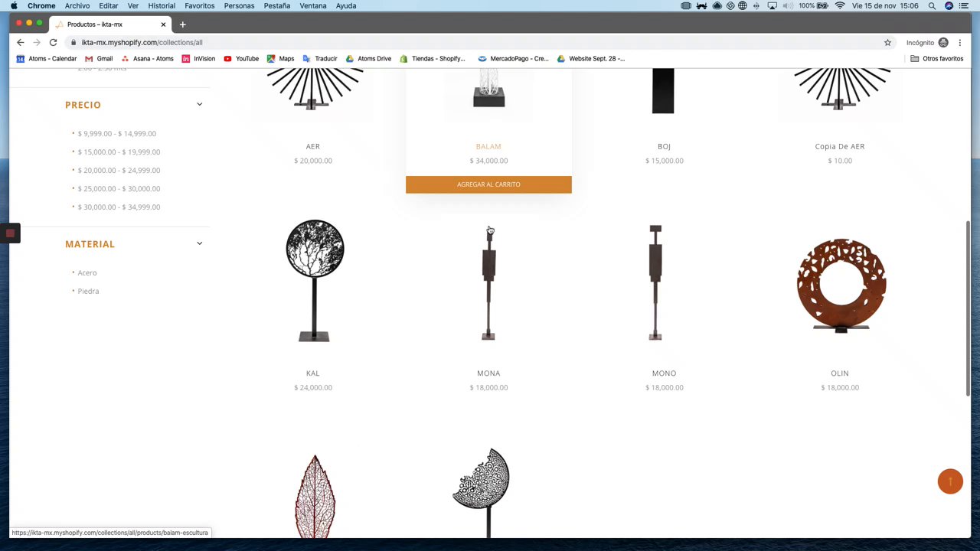The width and height of the screenshot is (980, 551).
Task: Open the Atoms Drive bookmark
Action: click(368, 58)
